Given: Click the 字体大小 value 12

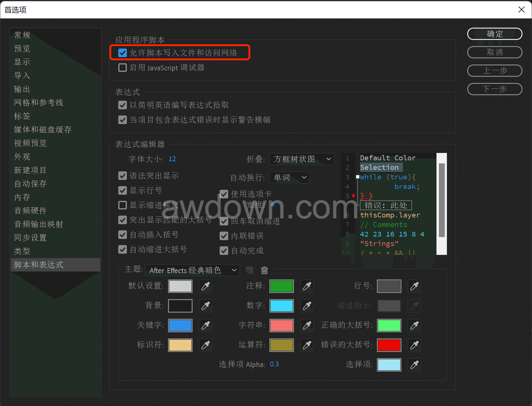Looking at the screenshot, I should pos(172,159).
